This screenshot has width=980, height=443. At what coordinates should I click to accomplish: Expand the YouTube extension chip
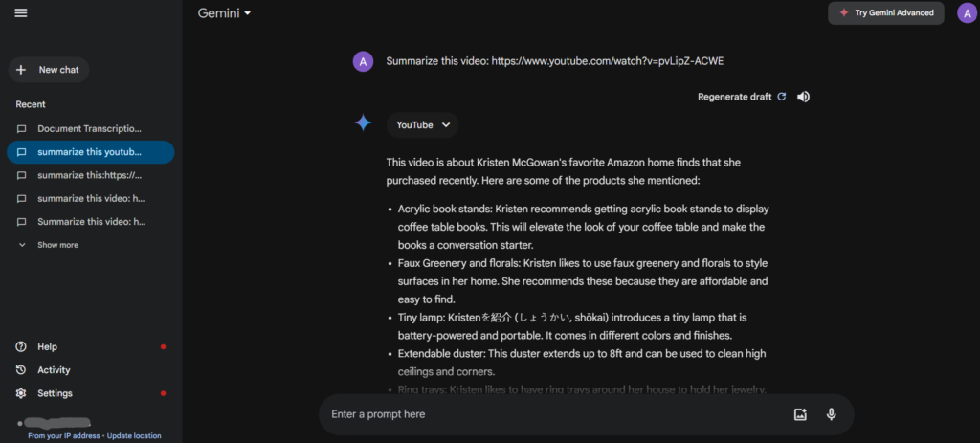coord(422,125)
